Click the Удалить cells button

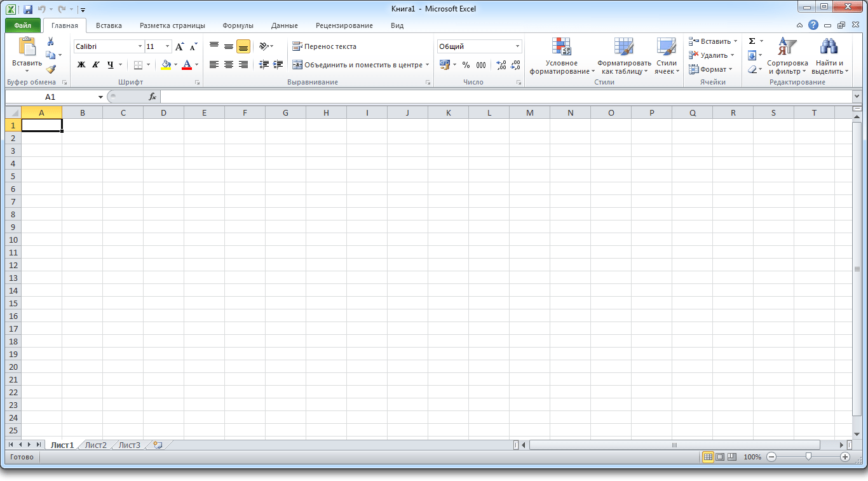coord(709,55)
